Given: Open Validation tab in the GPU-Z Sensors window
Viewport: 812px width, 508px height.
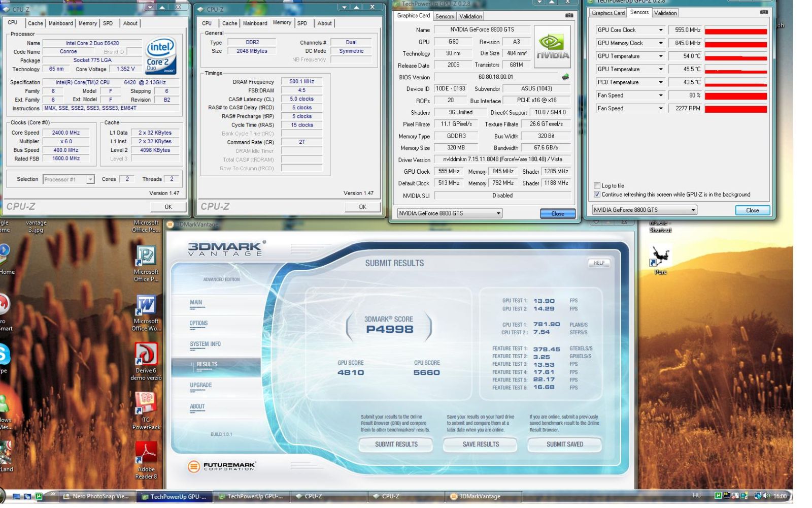Looking at the screenshot, I should (665, 13).
